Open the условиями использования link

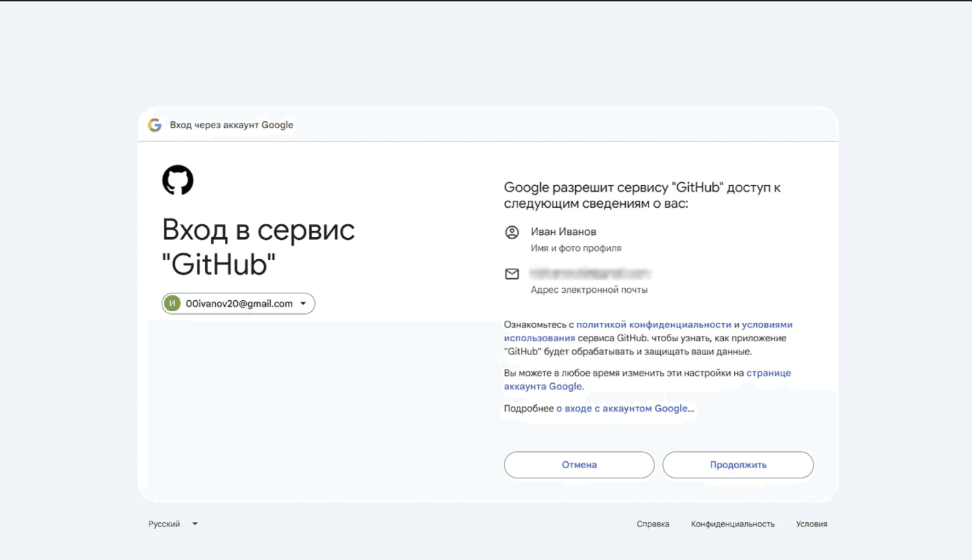click(x=648, y=331)
